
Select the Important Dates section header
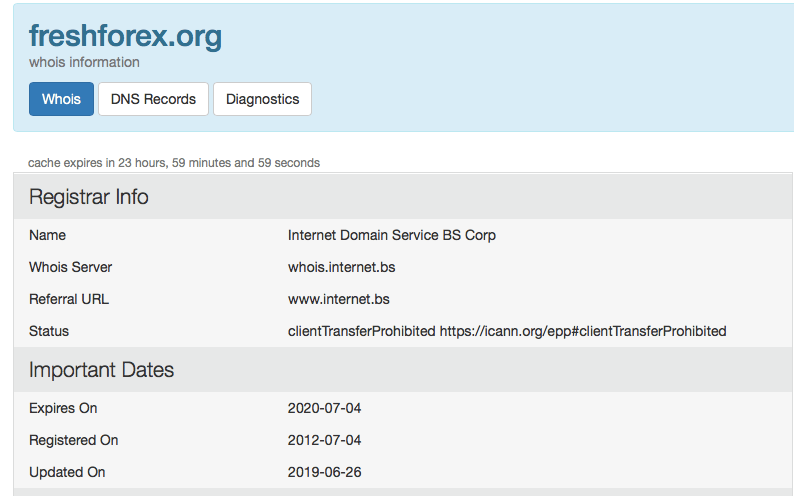[x=101, y=370]
